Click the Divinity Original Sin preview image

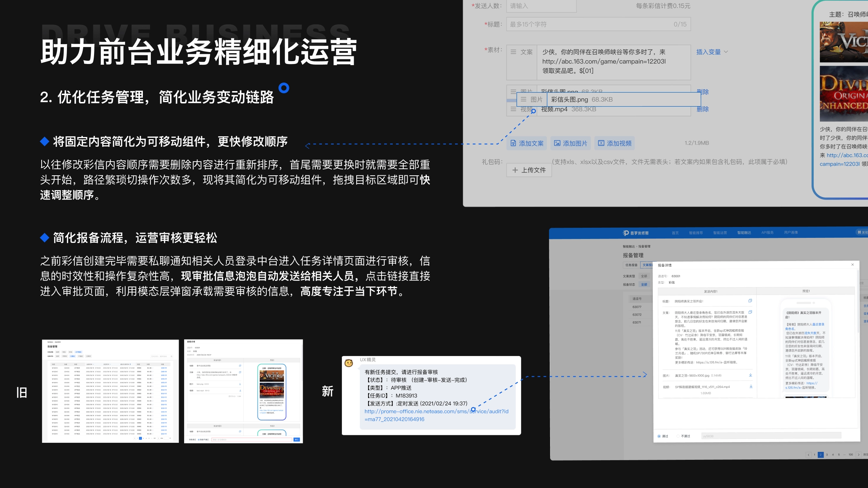click(x=843, y=94)
